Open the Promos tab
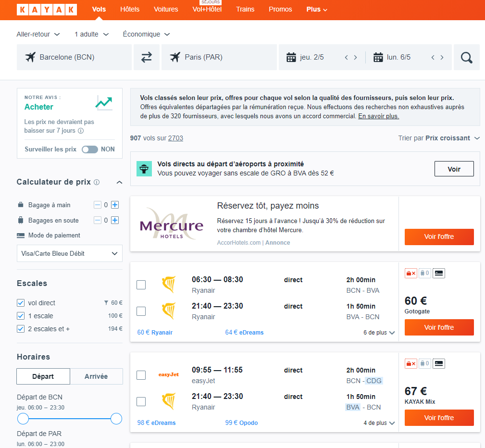Image resolution: width=485 pixels, height=448 pixels. (280, 9)
